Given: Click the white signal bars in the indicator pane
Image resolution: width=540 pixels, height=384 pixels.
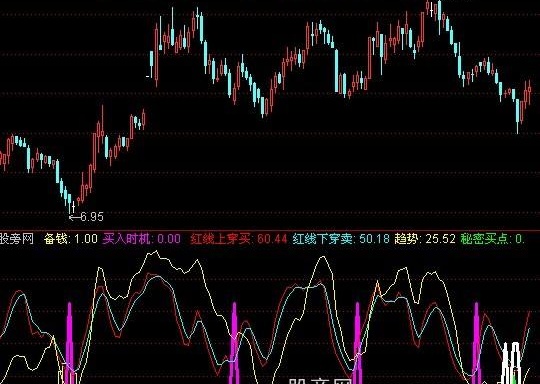Looking at the screenshot, I should (511, 363).
